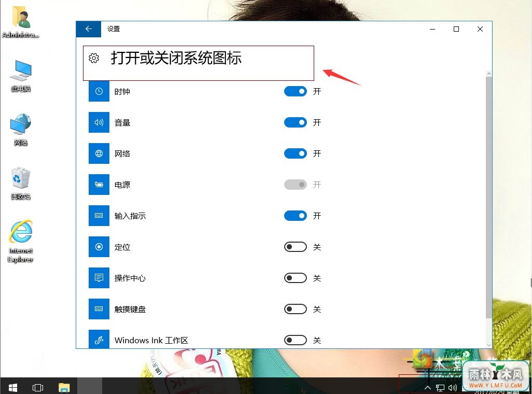Close the Settings window
The image size is (532, 394).
pyautogui.click(x=480, y=29)
